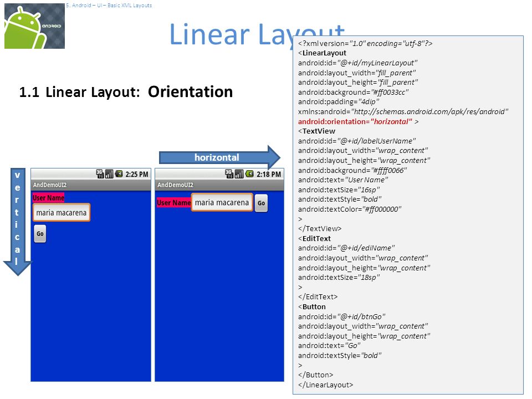Click the <?xml version declaration line
This screenshot has width=532, height=399.
[365, 43]
